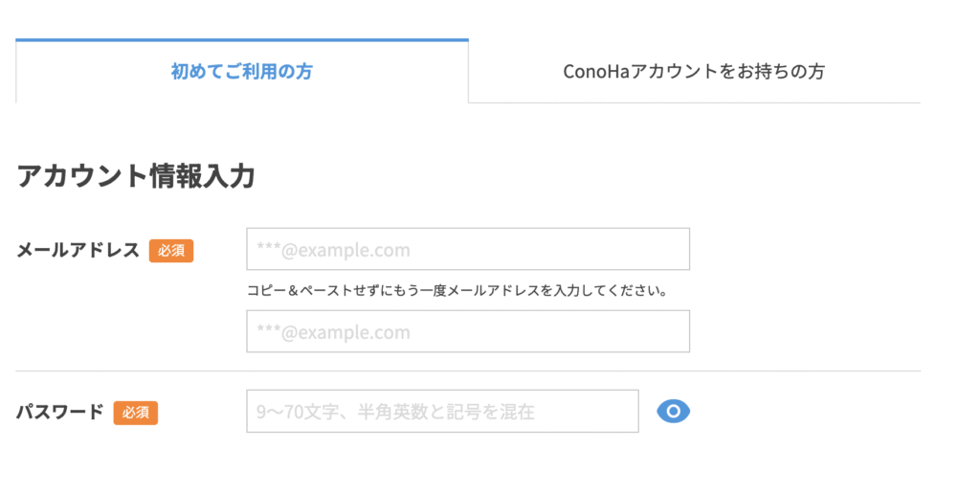The image size is (980, 494).
Task: Click the center pupil of the blue eye icon
Action: tap(673, 412)
